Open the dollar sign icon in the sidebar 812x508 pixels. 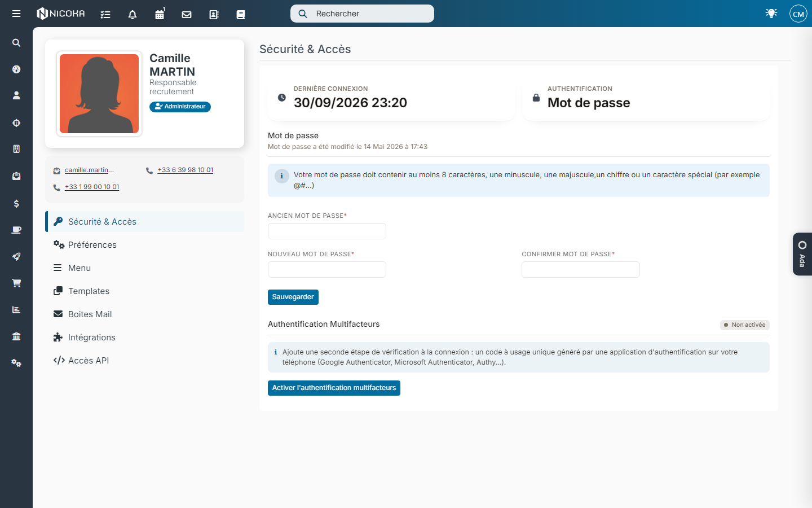16,203
